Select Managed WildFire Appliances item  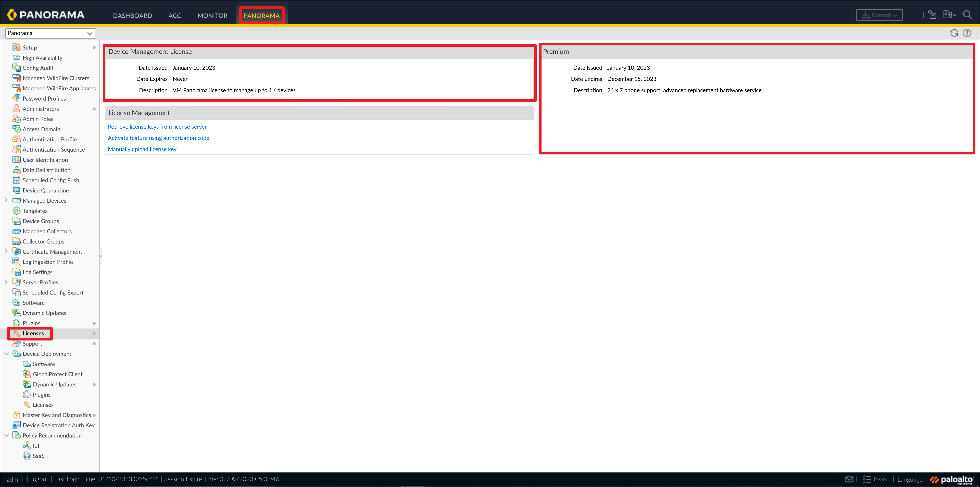click(x=59, y=88)
